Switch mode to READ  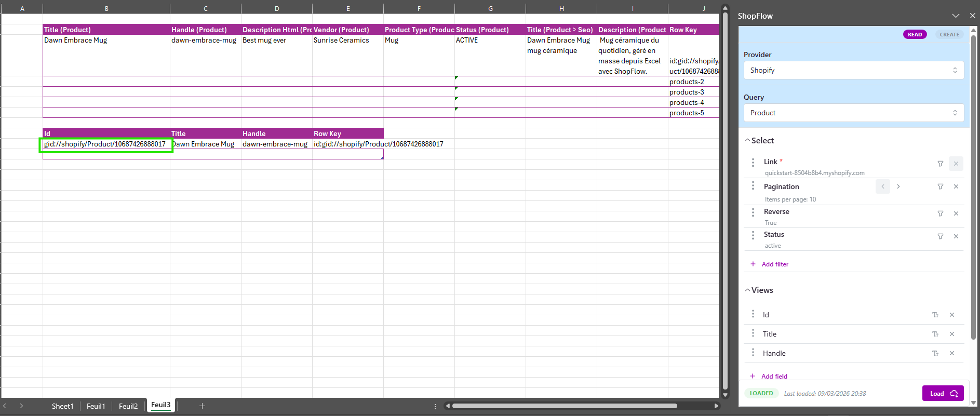[915, 35]
